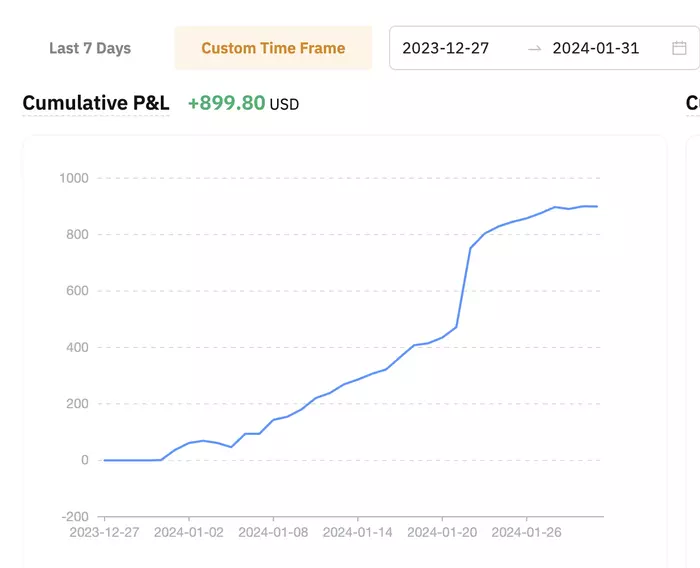Click the flat start of the P&L line
Screen dimensions: 700x568
click(x=130, y=460)
